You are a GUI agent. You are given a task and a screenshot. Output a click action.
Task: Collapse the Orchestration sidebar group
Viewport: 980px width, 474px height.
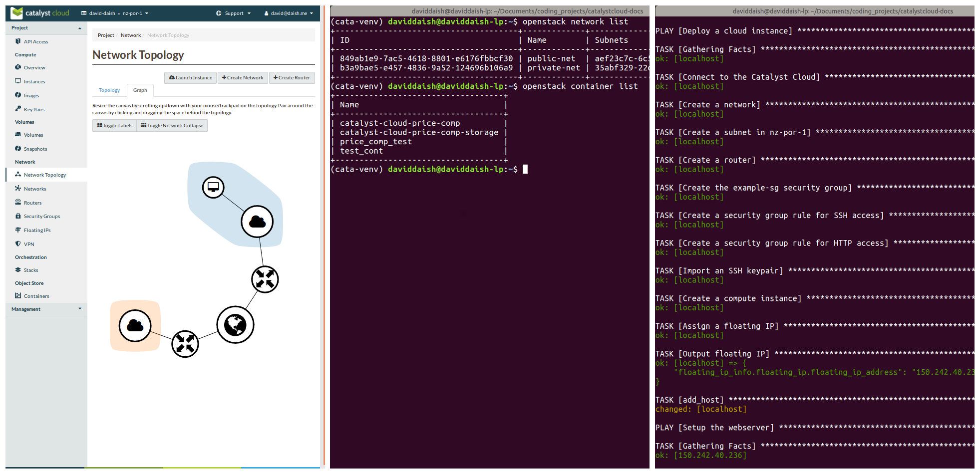pyautogui.click(x=31, y=257)
